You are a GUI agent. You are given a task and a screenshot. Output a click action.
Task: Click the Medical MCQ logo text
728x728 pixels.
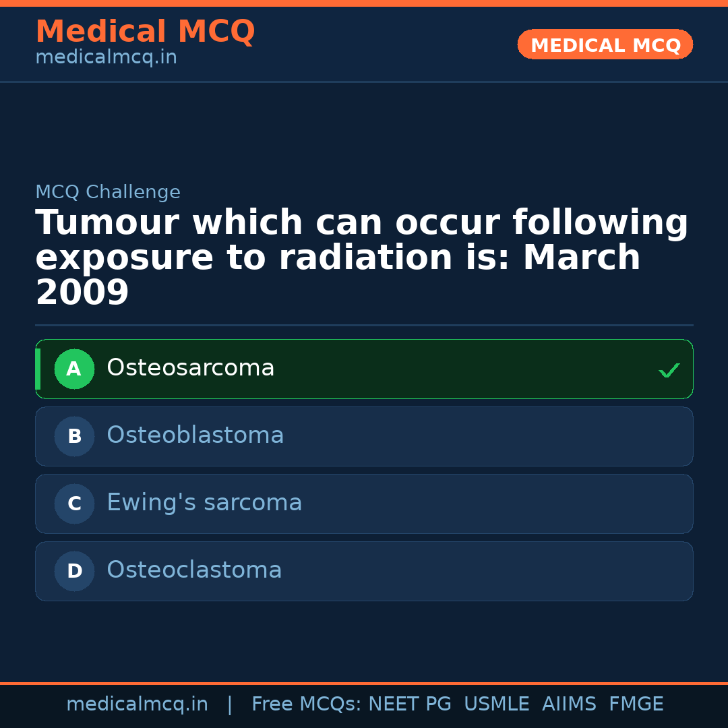(x=145, y=32)
